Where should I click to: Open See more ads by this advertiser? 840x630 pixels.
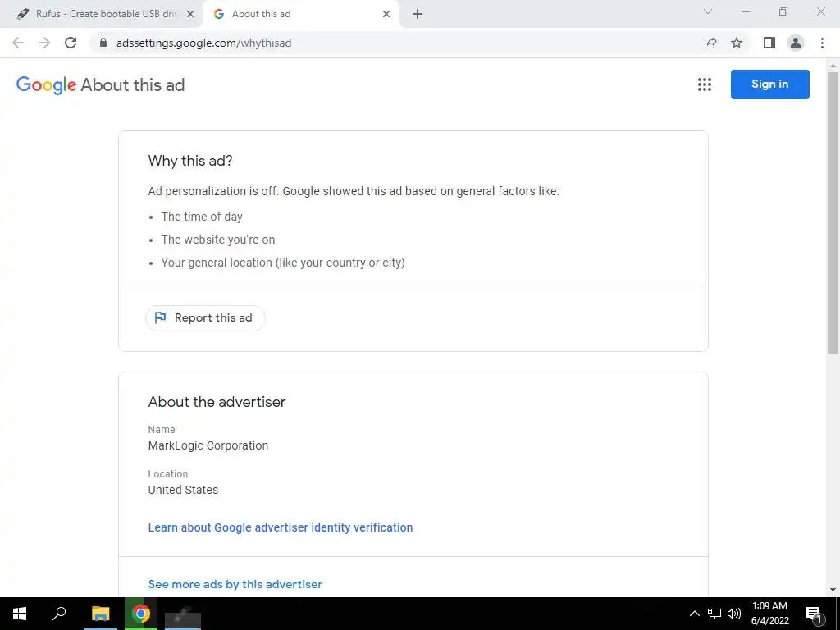point(235,584)
